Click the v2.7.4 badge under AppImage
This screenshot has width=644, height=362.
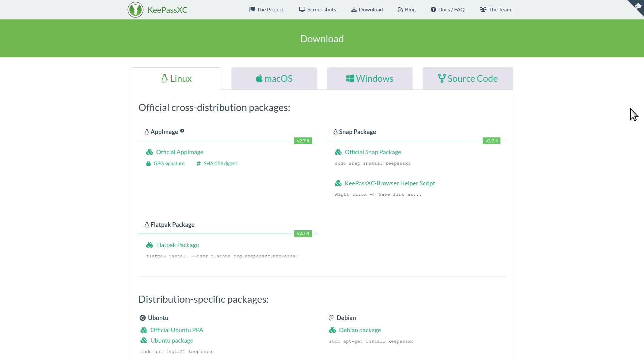click(x=303, y=141)
